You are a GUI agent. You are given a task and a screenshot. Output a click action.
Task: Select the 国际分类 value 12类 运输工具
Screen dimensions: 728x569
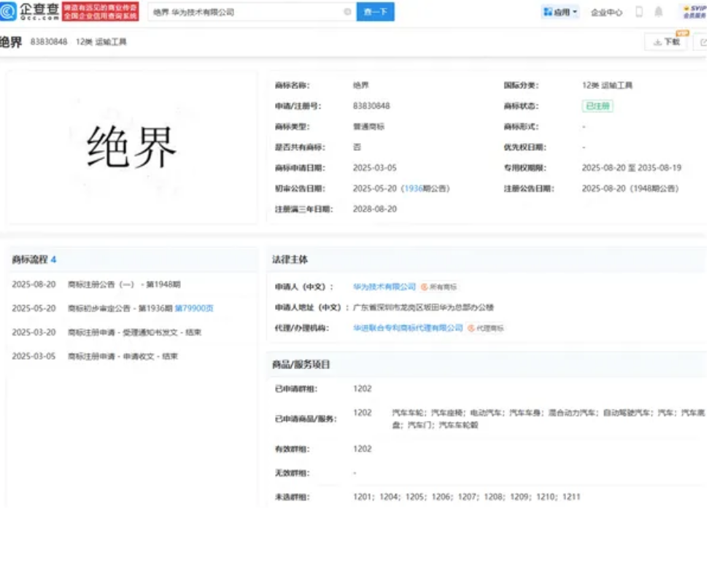coord(608,85)
